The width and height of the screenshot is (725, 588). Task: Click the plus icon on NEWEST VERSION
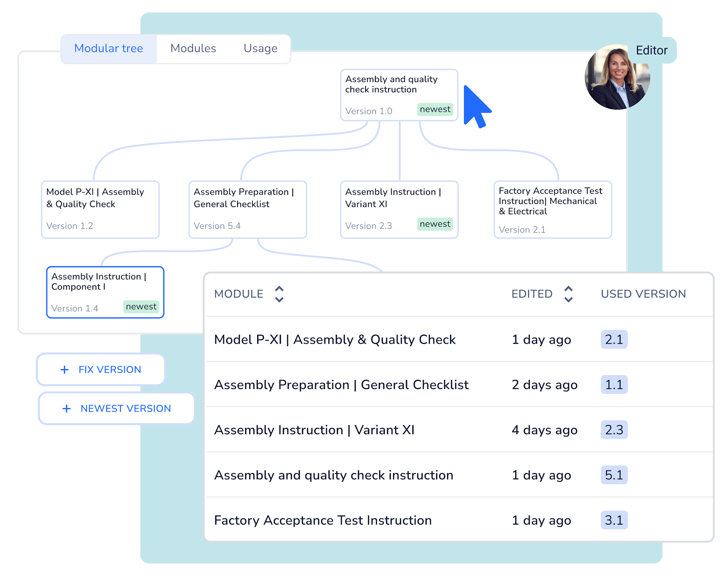66,408
